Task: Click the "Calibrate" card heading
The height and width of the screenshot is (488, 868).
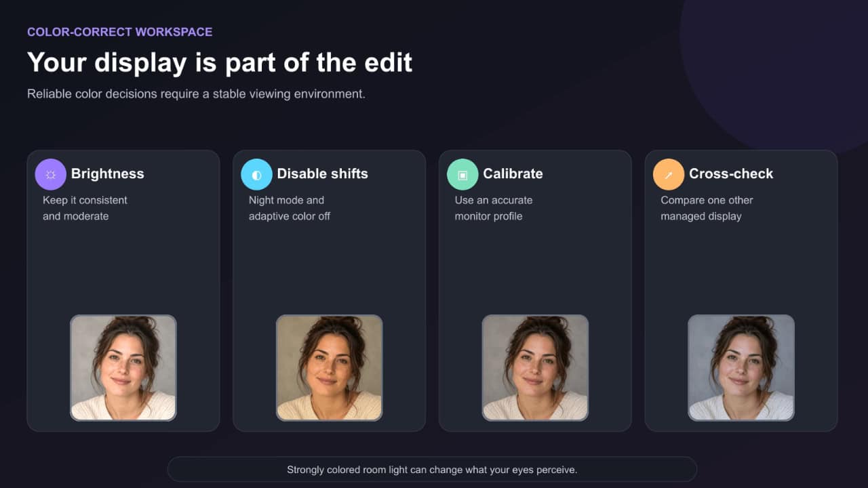Action: coord(513,174)
